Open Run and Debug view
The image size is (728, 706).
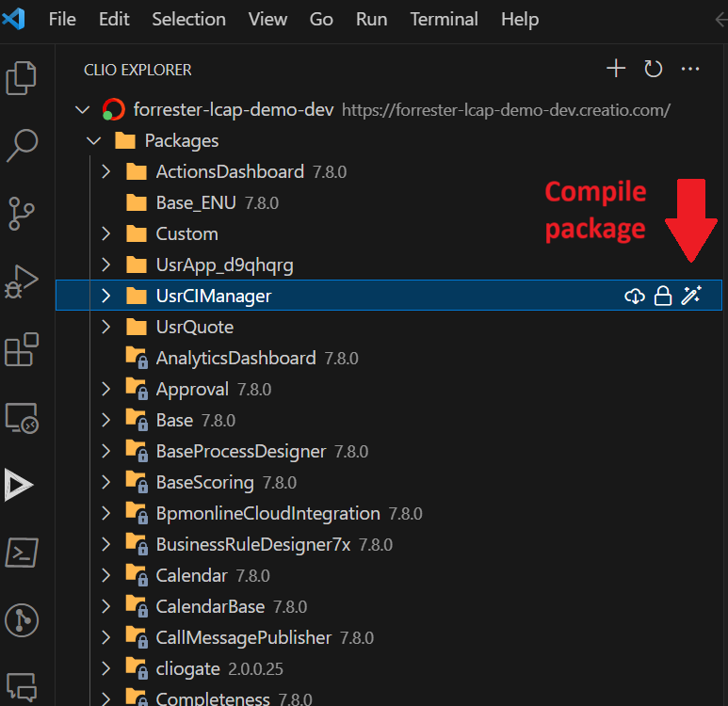[x=22, y=281]
